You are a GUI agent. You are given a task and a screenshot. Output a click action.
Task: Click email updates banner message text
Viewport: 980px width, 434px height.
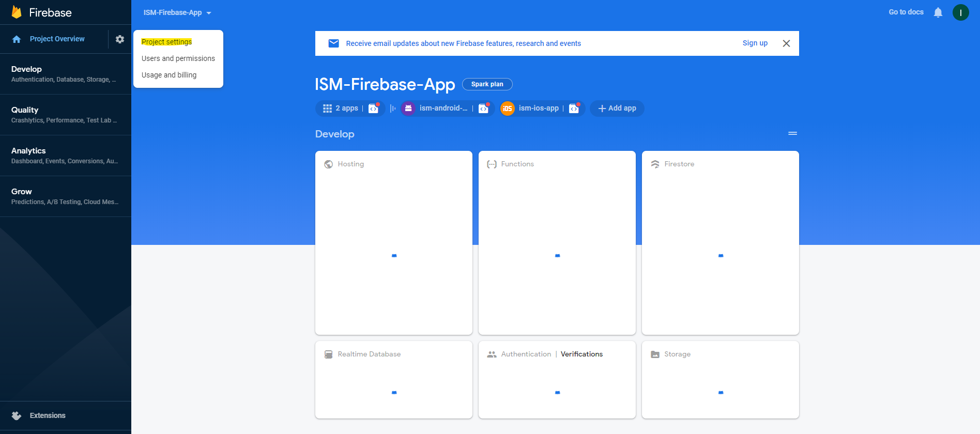pos(463,43)
